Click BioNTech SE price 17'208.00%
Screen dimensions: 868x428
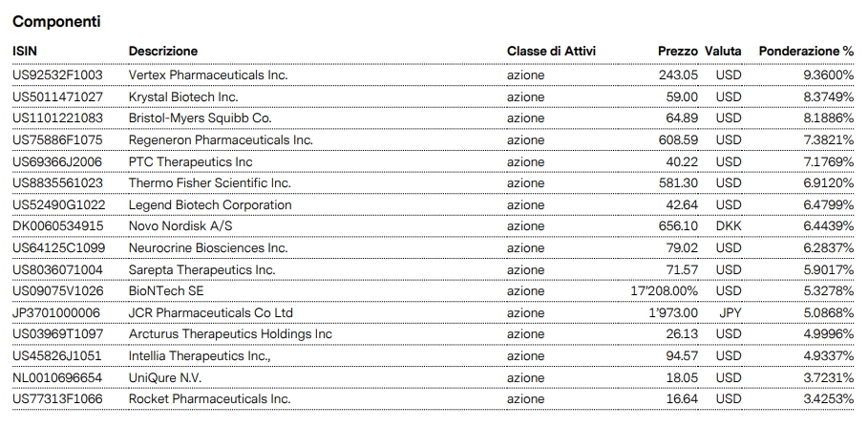point(664,290)
